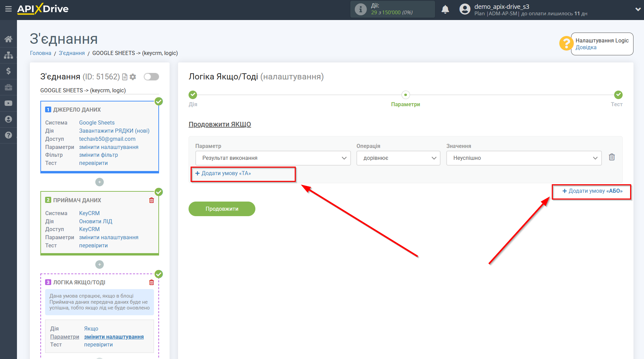The image size is (644, 359).
Task: Open techavb50@gmail.com access link
Action: coord(107,139)
